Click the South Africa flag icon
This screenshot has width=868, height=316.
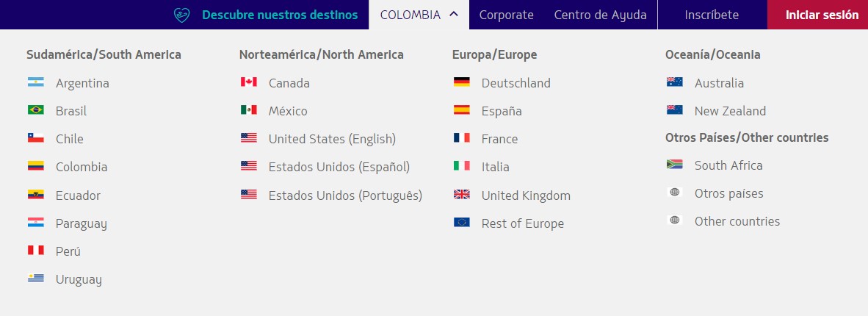674,165
